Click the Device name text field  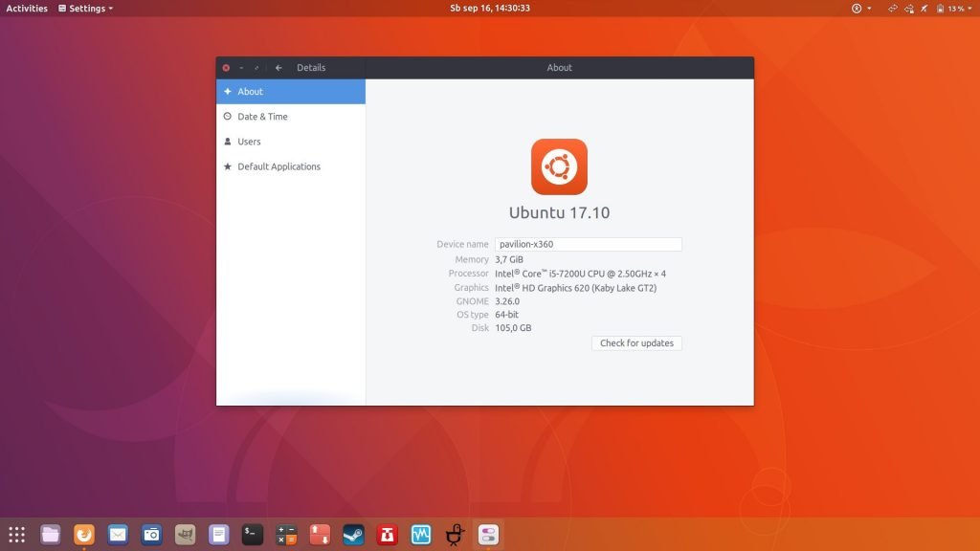(x=588, y=244)
